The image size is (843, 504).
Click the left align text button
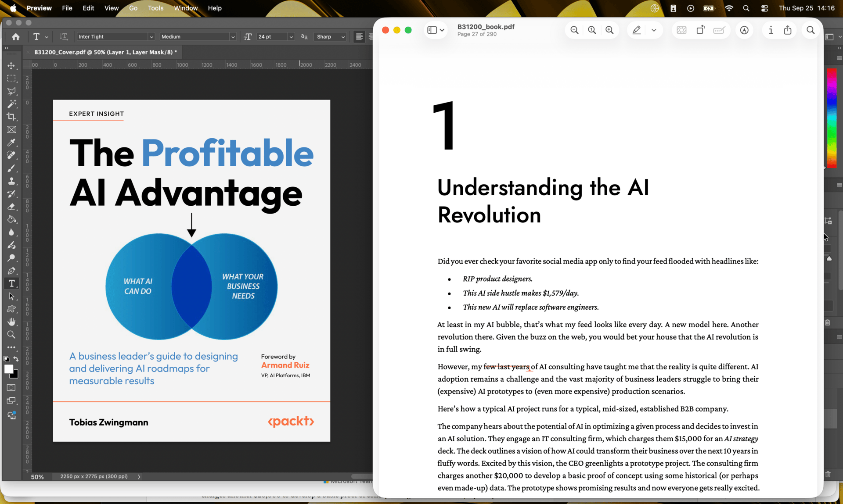[359, 37]
